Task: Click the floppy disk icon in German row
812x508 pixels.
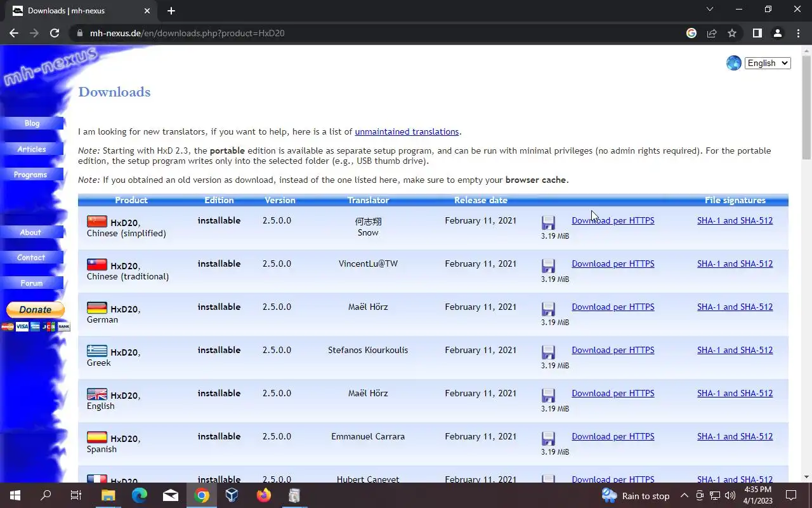Action: (x=548, y=309)
